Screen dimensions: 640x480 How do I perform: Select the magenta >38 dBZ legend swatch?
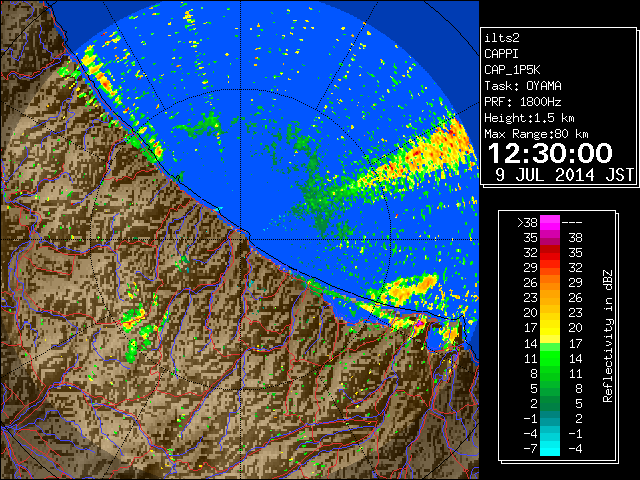(x=550, y=223)
